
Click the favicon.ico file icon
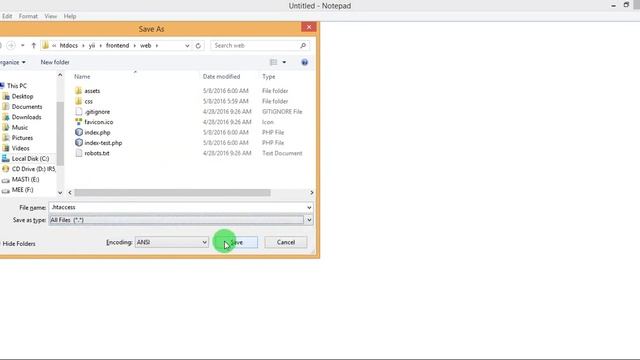point(79,122)
